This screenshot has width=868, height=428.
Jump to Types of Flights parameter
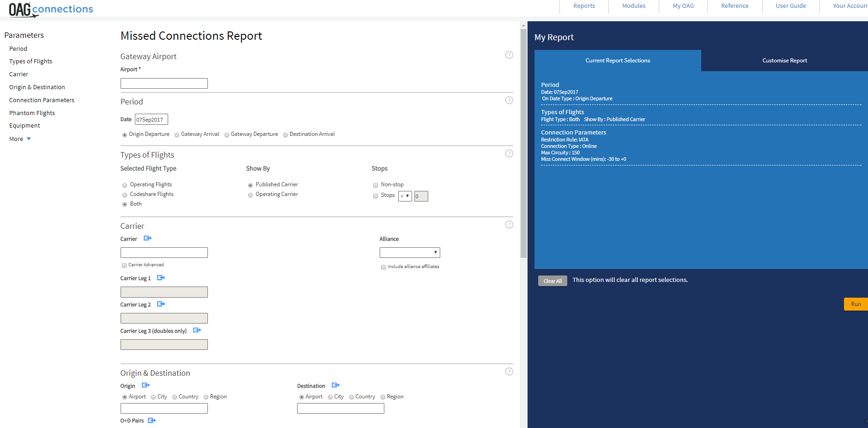coord(30,61)
